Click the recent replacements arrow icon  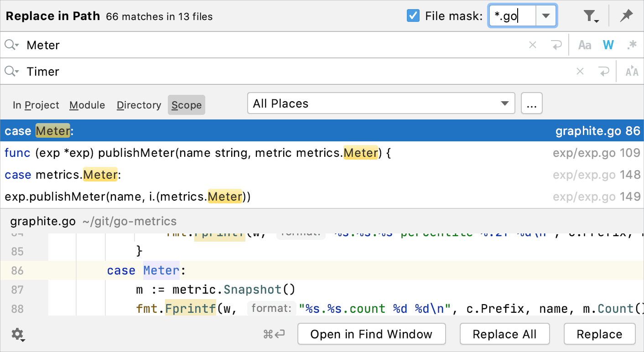point(604,71)
